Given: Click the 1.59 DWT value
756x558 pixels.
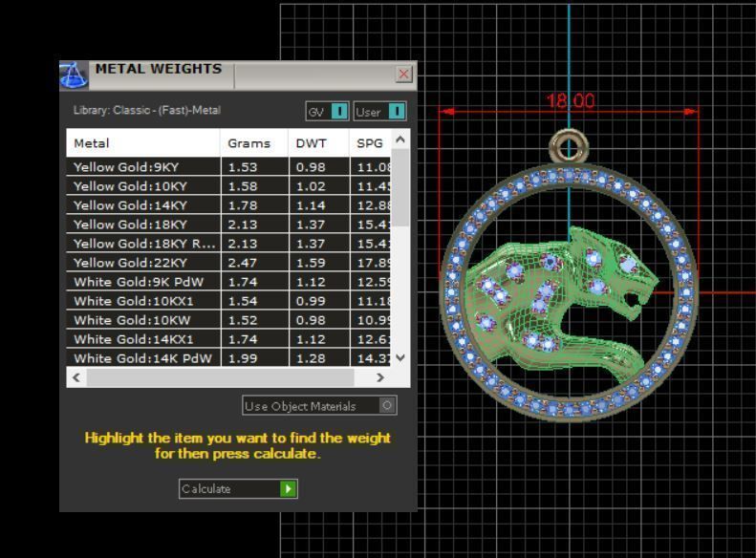Looking at the screenshot, I should point(311,263).
